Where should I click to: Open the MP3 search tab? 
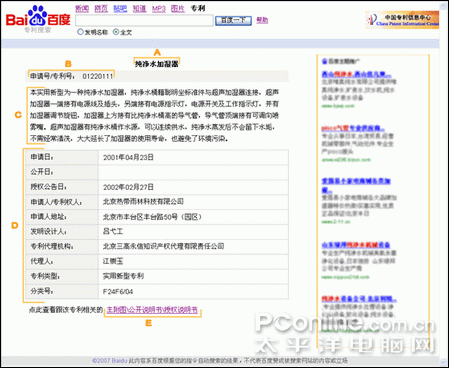click(x=159, y=9)
